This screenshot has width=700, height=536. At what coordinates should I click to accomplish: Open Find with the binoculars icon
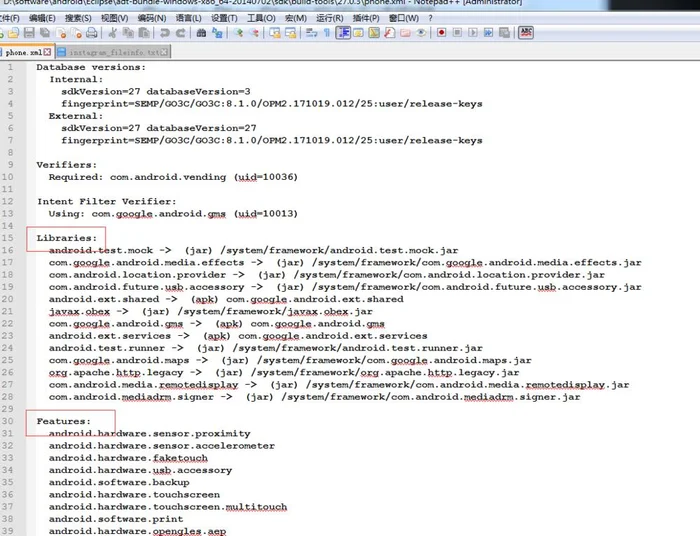click(201, 33)
